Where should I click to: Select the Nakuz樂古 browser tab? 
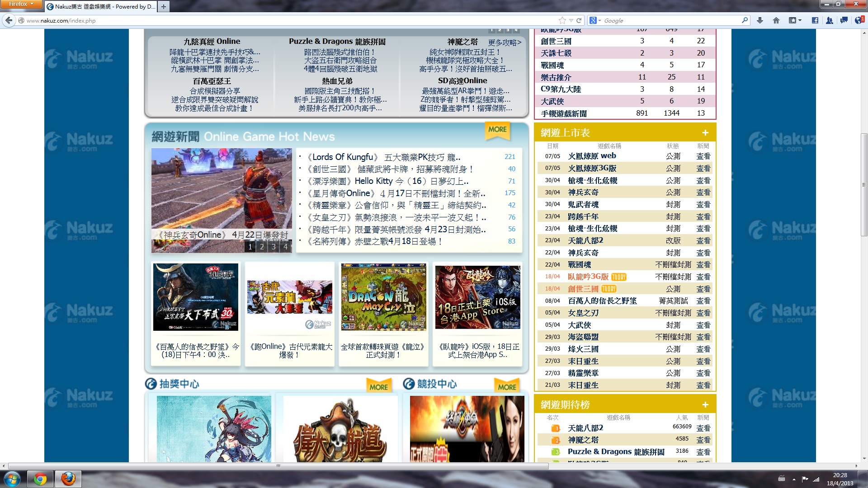[101, 6]
